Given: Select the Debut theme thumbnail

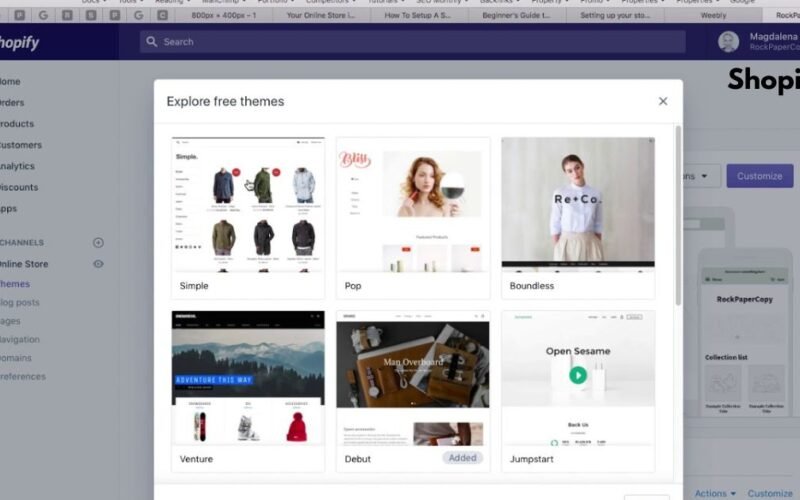Looking at the screenshot, I should pos(413,378).
